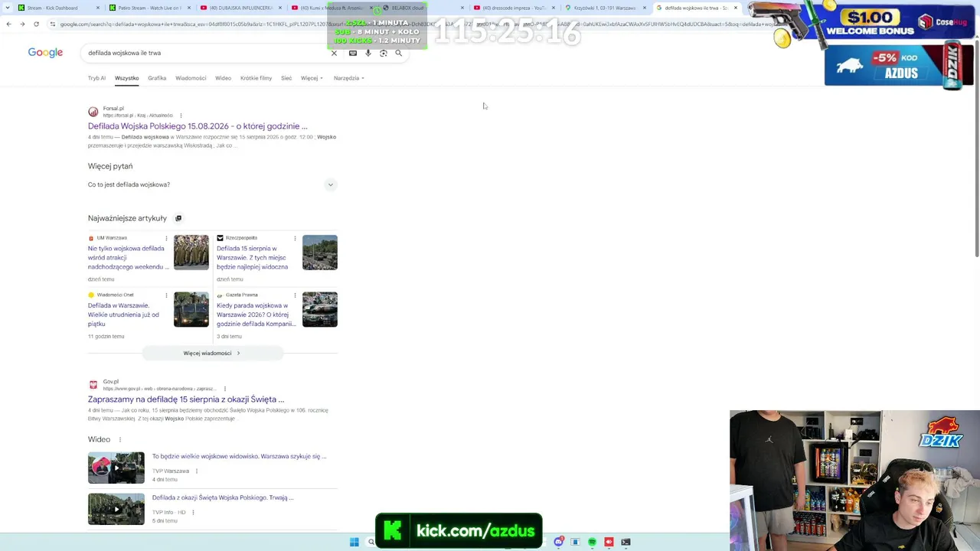
Task: Open video 'Defilada z okazji Święta Wojska Polskiego'
Action: 223,497
